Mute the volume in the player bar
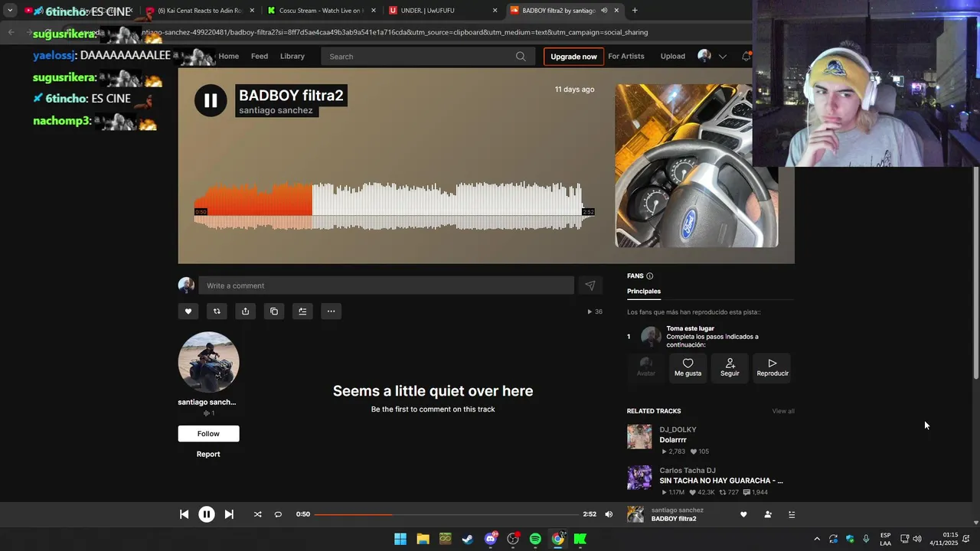The height and width of the screenshot is (551, 980). click(609, 514)
